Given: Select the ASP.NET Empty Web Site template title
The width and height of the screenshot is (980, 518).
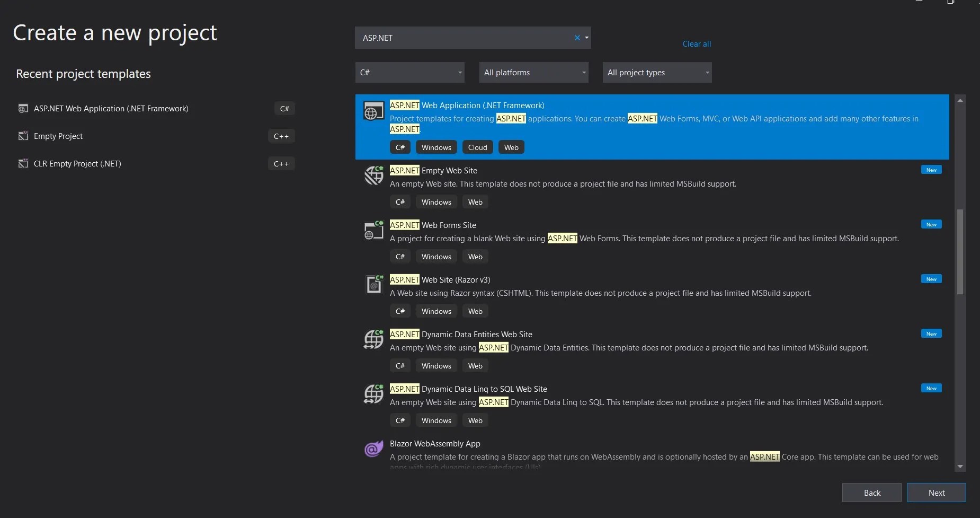Looking at the screenshot, I should click(433, 171).
